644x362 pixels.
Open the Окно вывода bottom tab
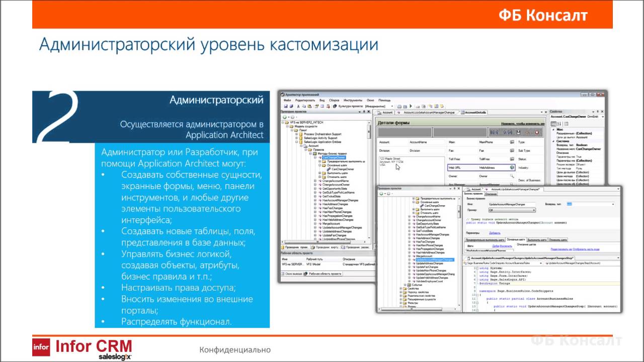[x=293, y=274]
